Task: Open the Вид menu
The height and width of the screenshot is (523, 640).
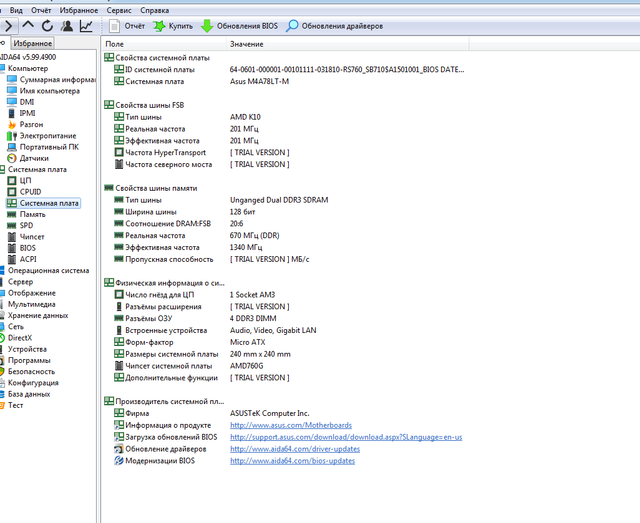Action: 16,10
